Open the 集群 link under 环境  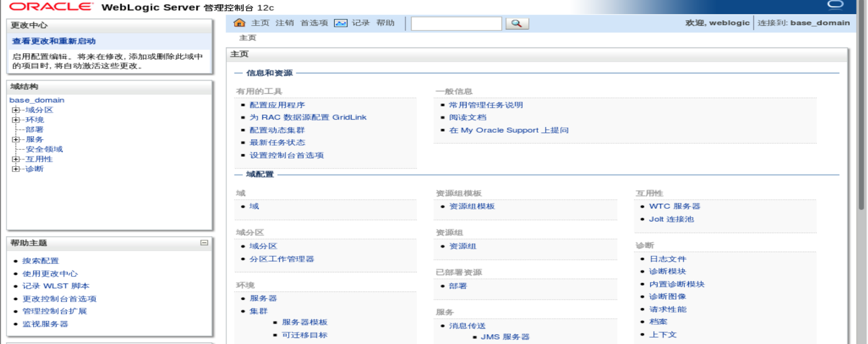(x=259, y=311)
